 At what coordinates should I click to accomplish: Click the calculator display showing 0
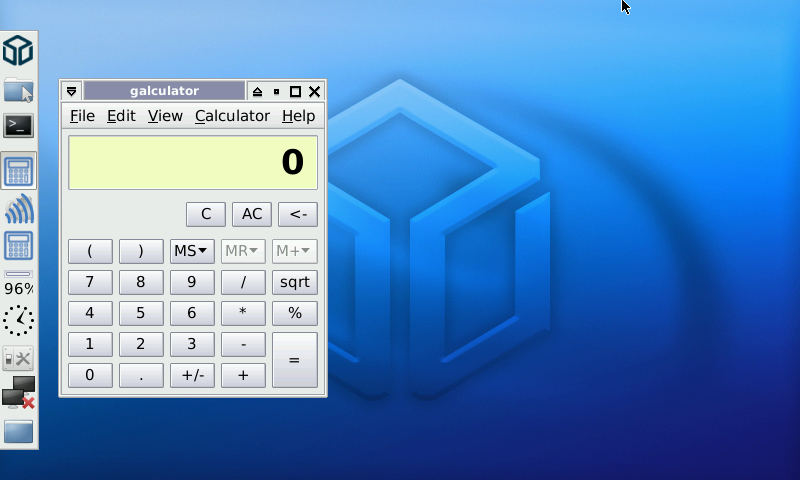click(x=193, y=162)
